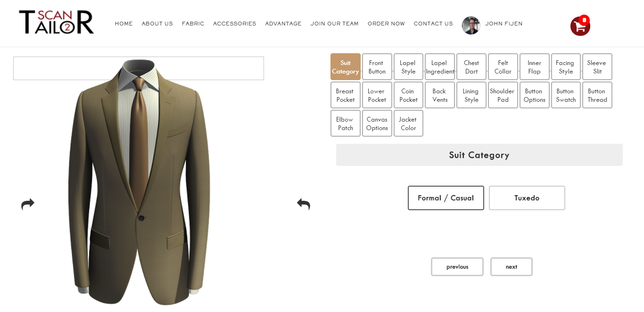
Task: Open the shopping cart icon
Action: coord(580,26)
